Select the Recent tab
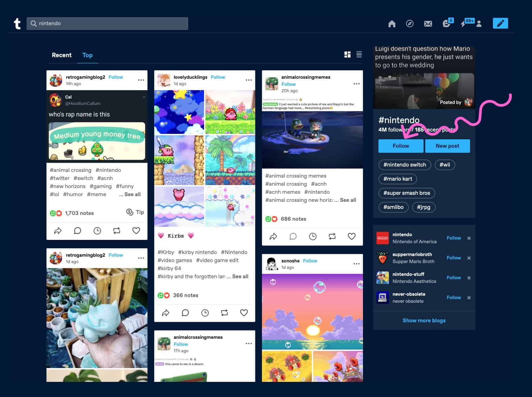 (62, 55)
